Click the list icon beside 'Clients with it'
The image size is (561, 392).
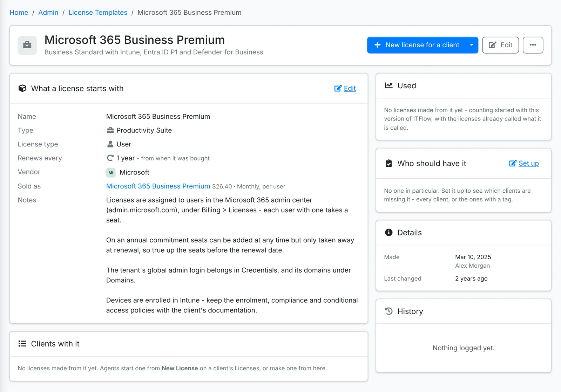pos(22,344)
